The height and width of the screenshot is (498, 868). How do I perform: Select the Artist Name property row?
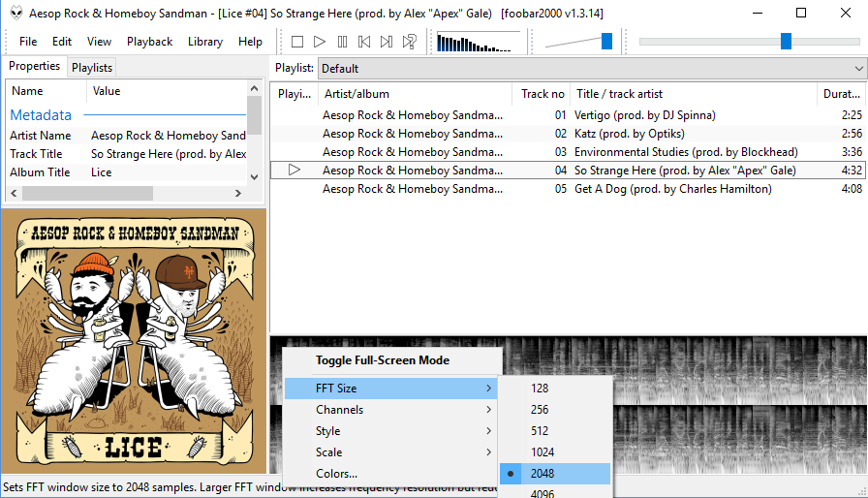[127, 136]
